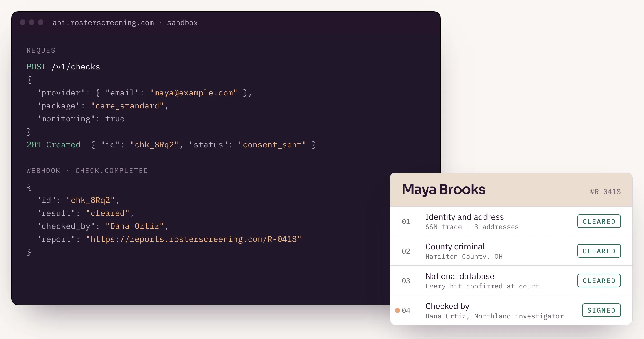Select the webhook "id": "chk_8Rq2" line
644x339 pixels.
tap(78, 200)
